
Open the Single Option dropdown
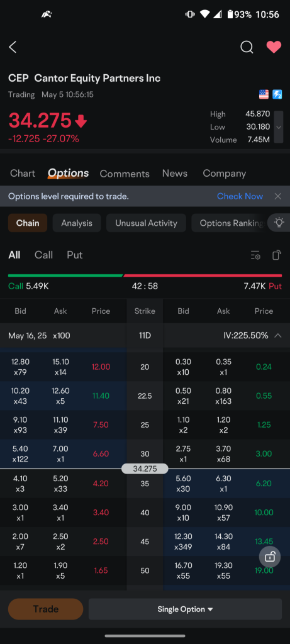[185, 609]
